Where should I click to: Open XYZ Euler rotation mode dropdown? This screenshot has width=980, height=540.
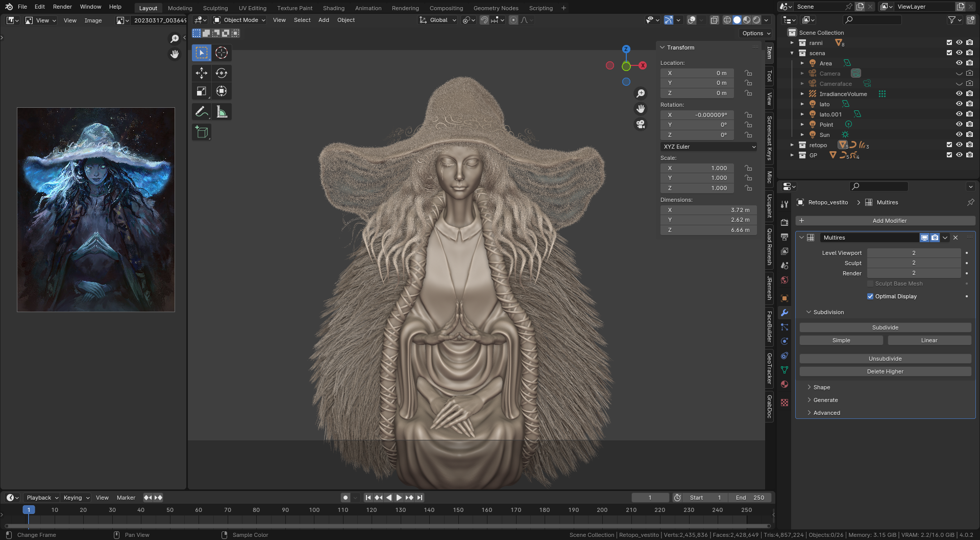709,147
